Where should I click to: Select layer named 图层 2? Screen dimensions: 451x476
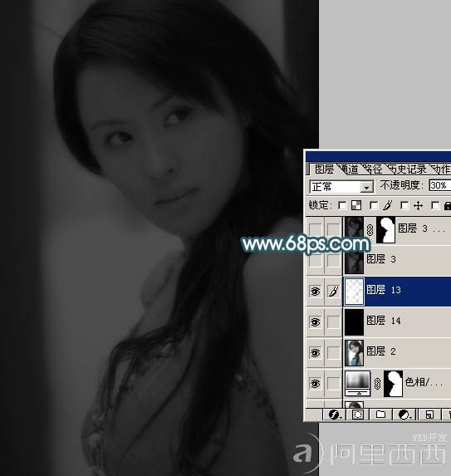point(381,351)
